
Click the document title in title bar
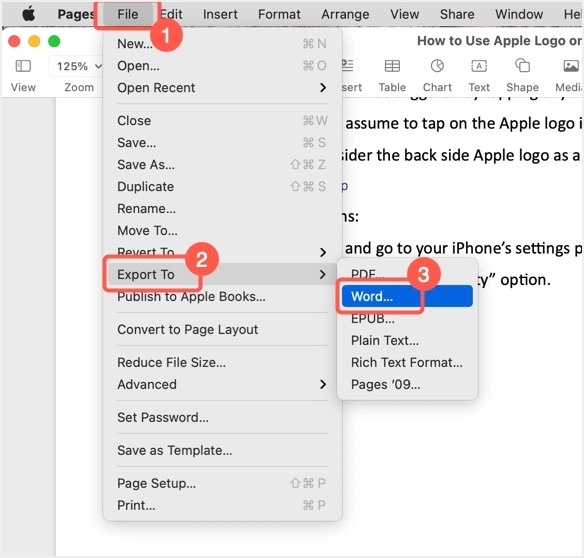point(499,41)
